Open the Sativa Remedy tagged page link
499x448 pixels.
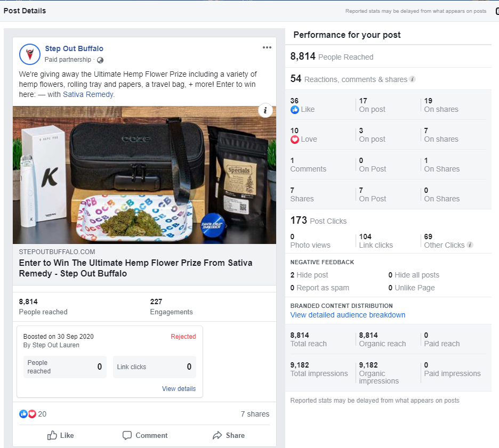[x=88, y=94]
